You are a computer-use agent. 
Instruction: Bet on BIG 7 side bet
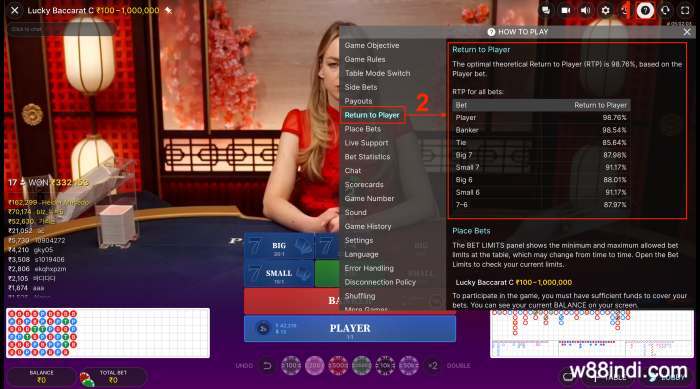279,247
